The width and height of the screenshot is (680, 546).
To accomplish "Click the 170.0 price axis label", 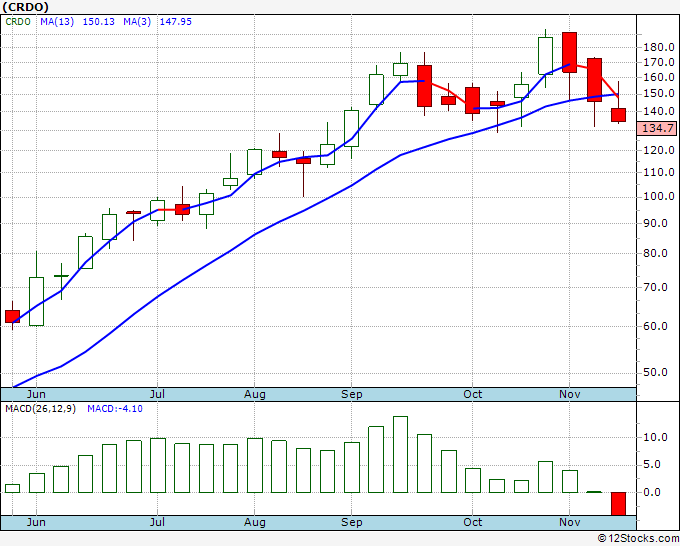I will point(659,62).
